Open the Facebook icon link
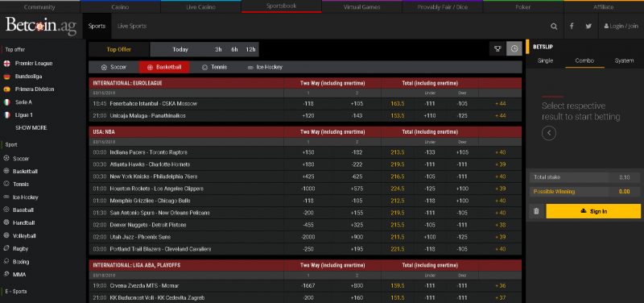 coord(572,26)
